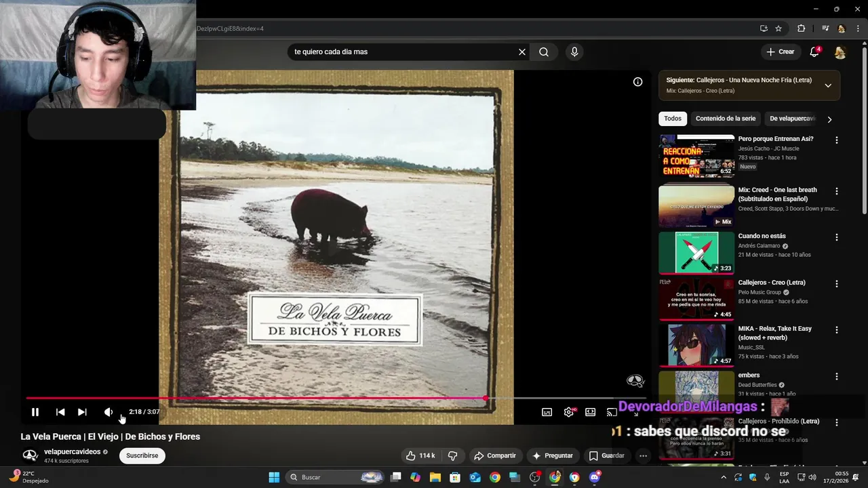Open options for 'embers' video
This screenshot has height=488, width=868.
coord(836,376)
